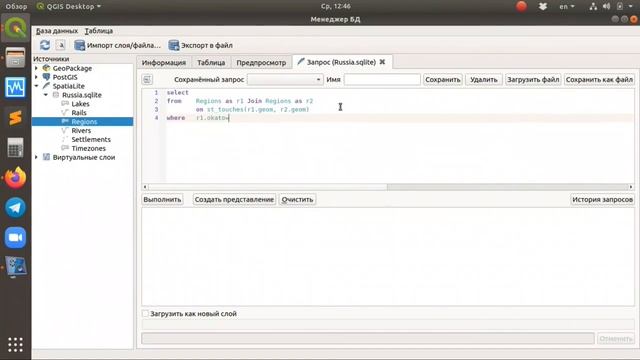This screenshot has width=640, height=360.
Task: Open the Таблица menu
Action: tap(99, 31)
